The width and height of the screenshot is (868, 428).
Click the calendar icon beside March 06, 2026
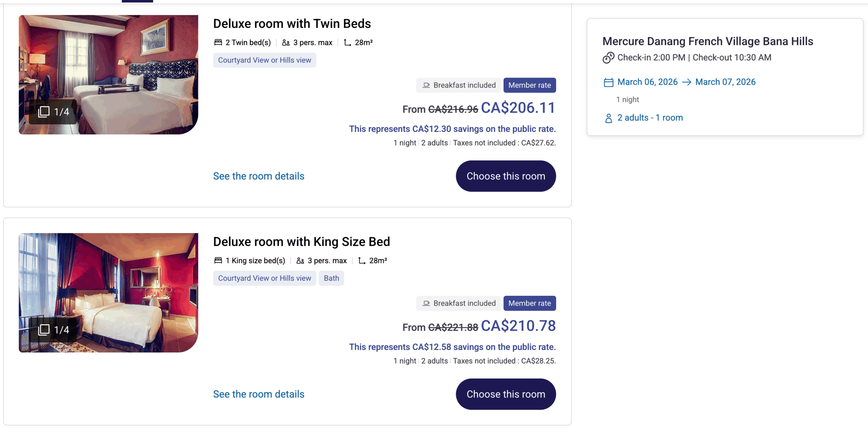point(608,82)
